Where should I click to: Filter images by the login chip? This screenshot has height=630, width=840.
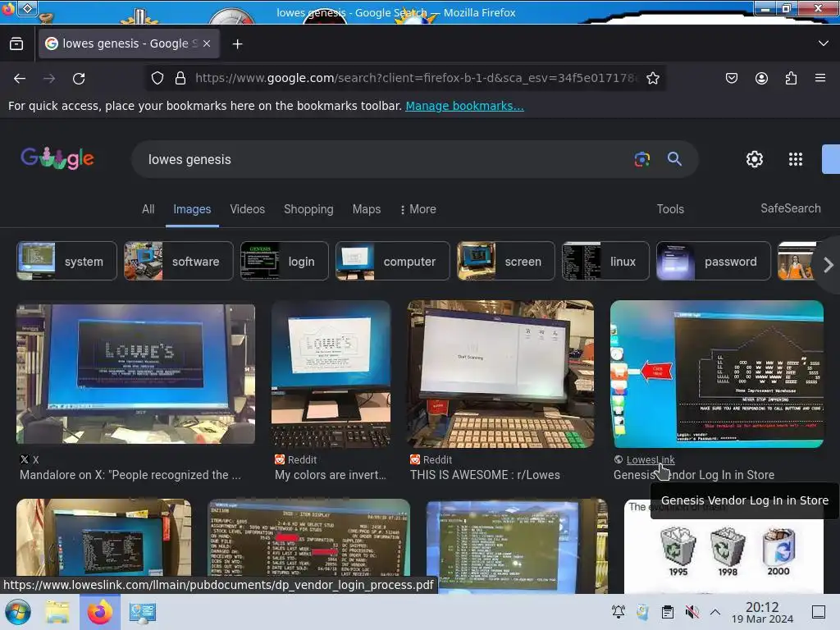tap(284, 262)
